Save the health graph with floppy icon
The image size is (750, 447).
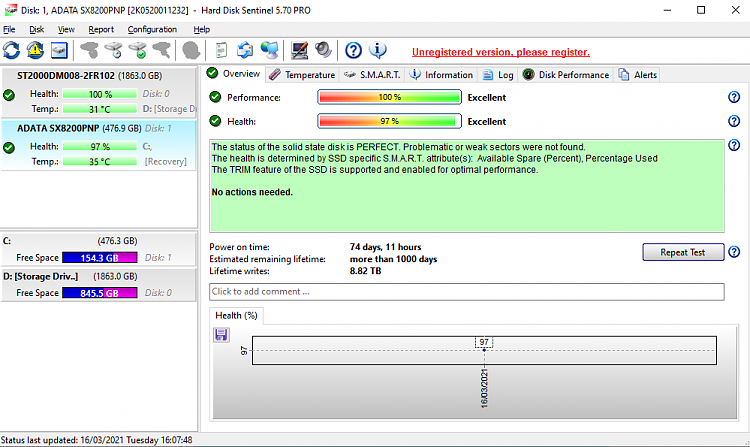coord(221,334)
